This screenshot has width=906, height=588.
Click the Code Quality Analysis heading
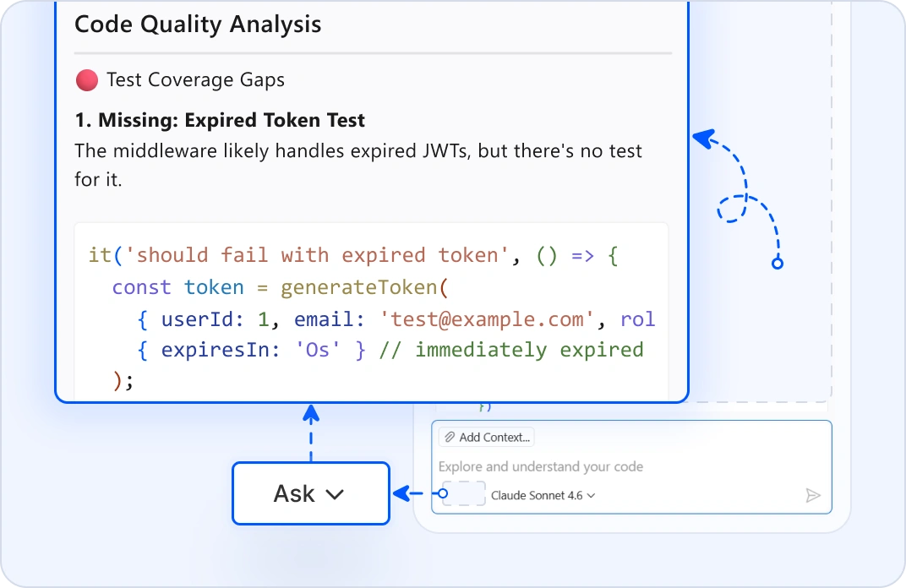[x=198, y=24]
